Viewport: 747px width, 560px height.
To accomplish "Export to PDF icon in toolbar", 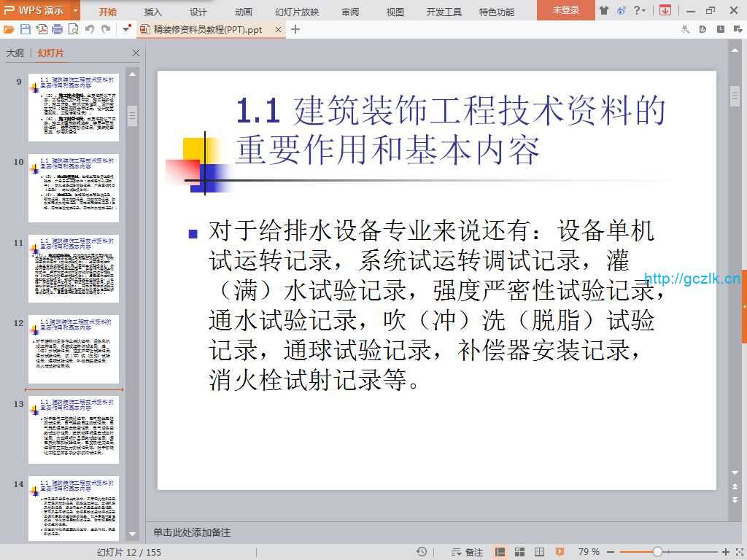I will [x=42, y=29].
